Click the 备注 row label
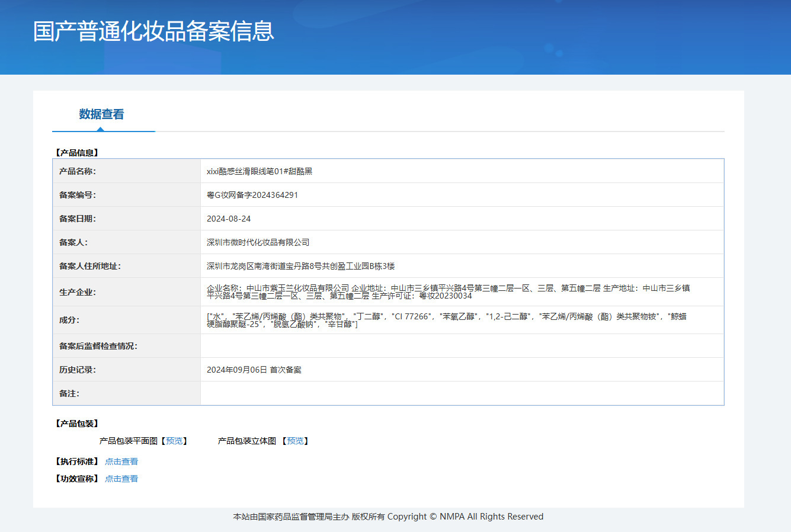This screenshot has height=532, width=791. click(69, 393)
